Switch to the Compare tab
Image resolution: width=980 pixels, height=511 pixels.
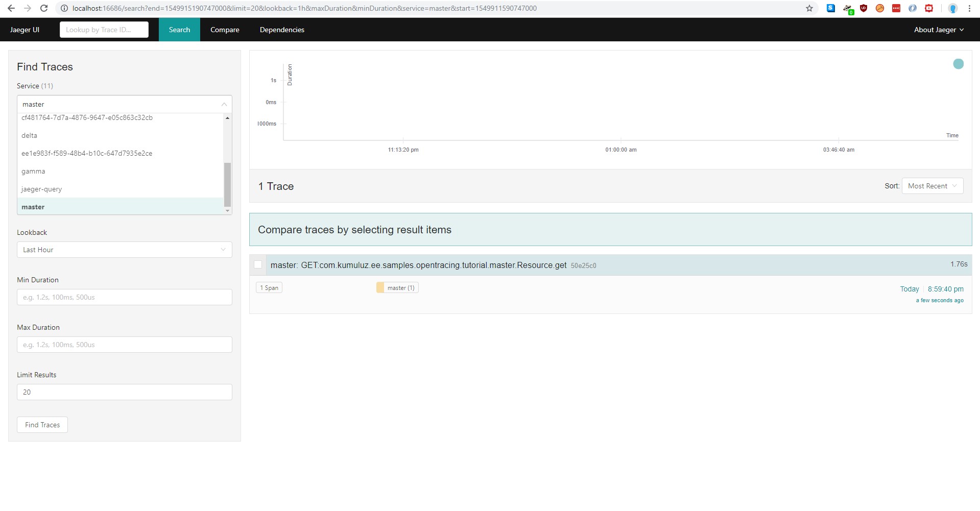(225, 30)
